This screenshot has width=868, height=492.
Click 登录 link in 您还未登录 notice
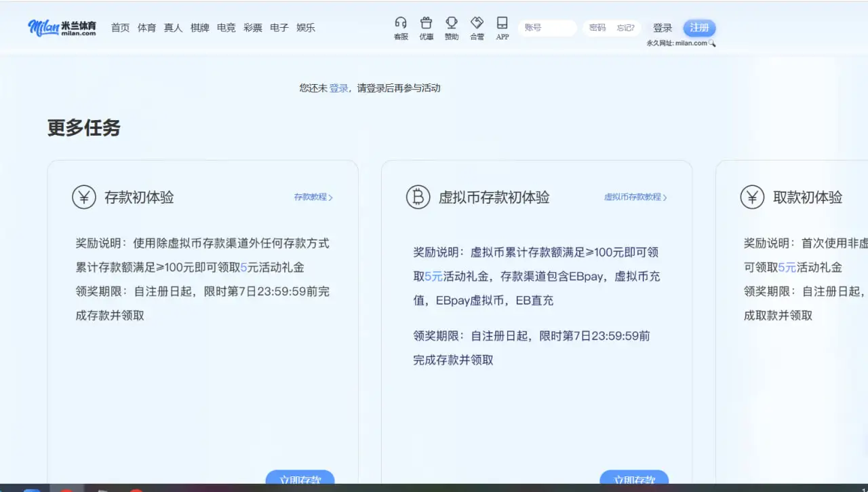pyautogui.click(x=338, y=88)
